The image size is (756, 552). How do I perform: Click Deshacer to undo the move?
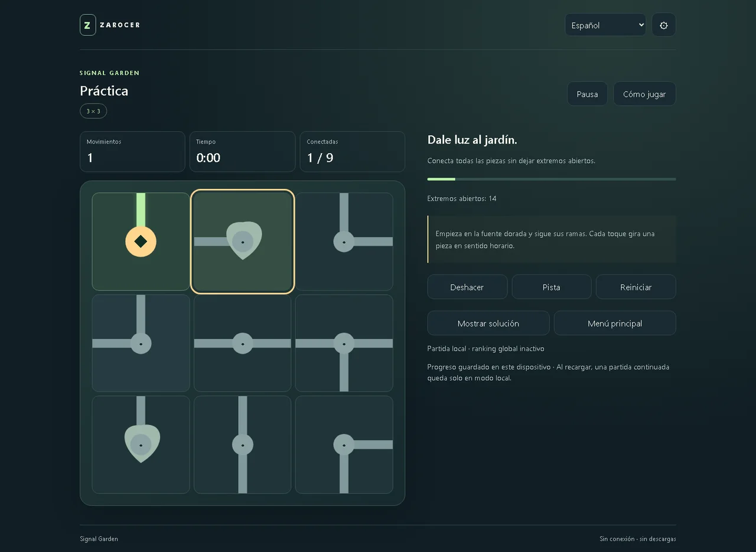[467, 287]
